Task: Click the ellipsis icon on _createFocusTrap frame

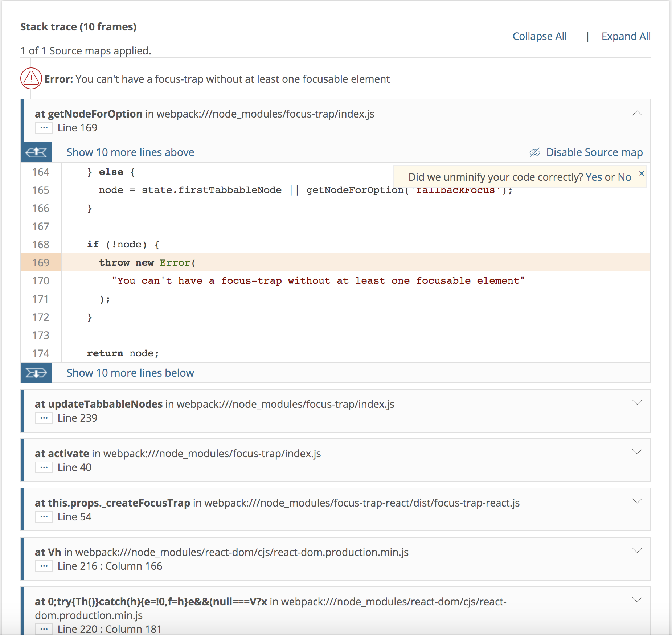Action: coord(44,517)
